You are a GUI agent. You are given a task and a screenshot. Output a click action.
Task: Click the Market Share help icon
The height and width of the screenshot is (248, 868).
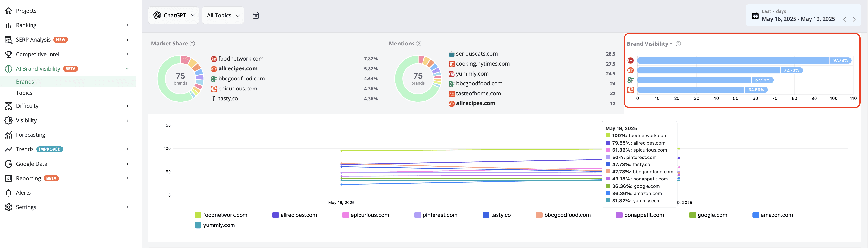[192, 44]
